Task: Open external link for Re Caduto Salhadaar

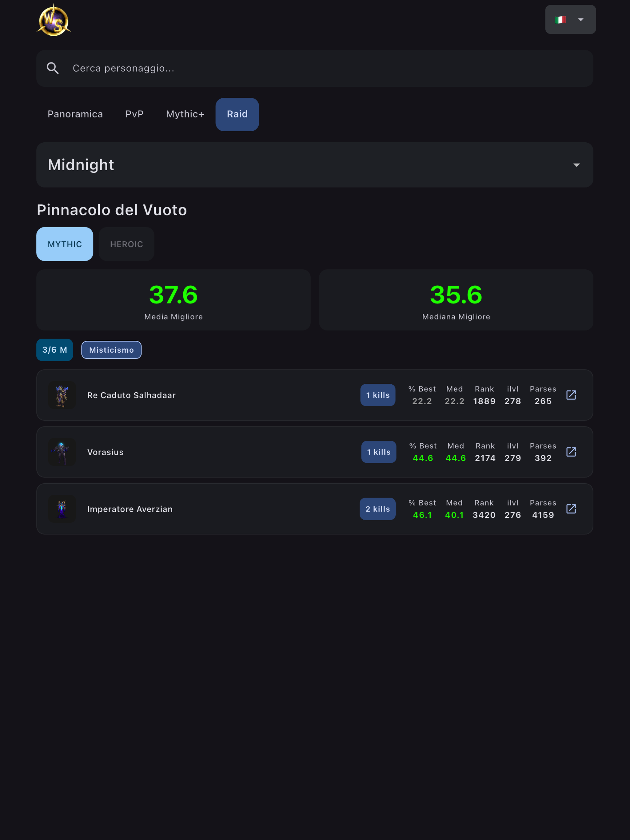Action: click(571, 395)
